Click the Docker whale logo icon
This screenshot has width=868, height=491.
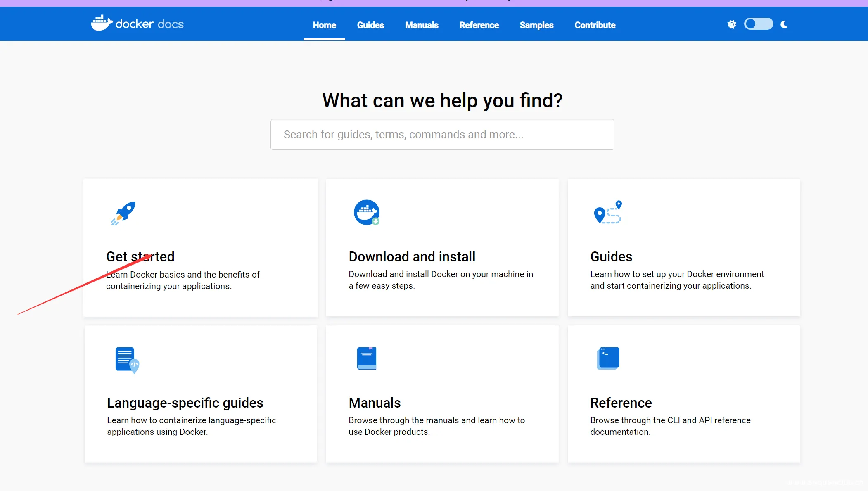(x=102, y=23)
